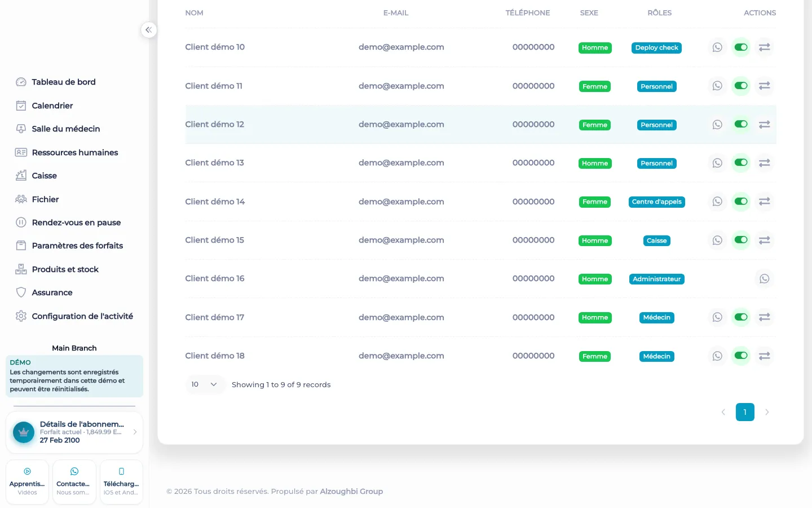Click swap arrows icon for Client démo 18
Screen dimensions: 812x508
(x=765, y=356)
